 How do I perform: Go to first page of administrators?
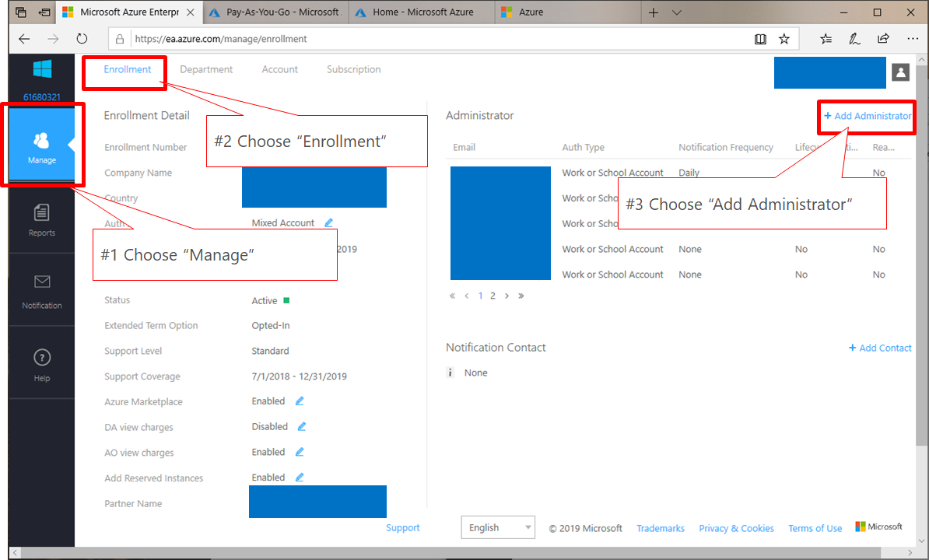click(452, 296)
